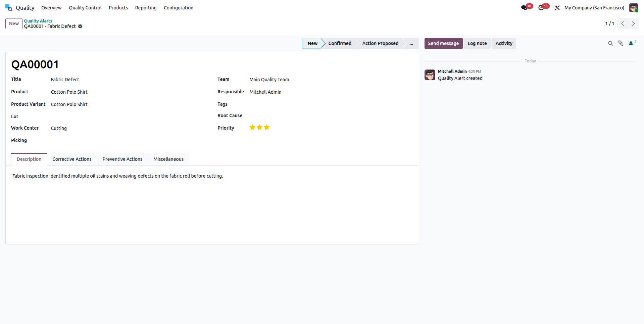The height and width of the screenshot is (324, 644).
Task: Switch to the Preventive Actions tab
Action: [x=122, y=159]
